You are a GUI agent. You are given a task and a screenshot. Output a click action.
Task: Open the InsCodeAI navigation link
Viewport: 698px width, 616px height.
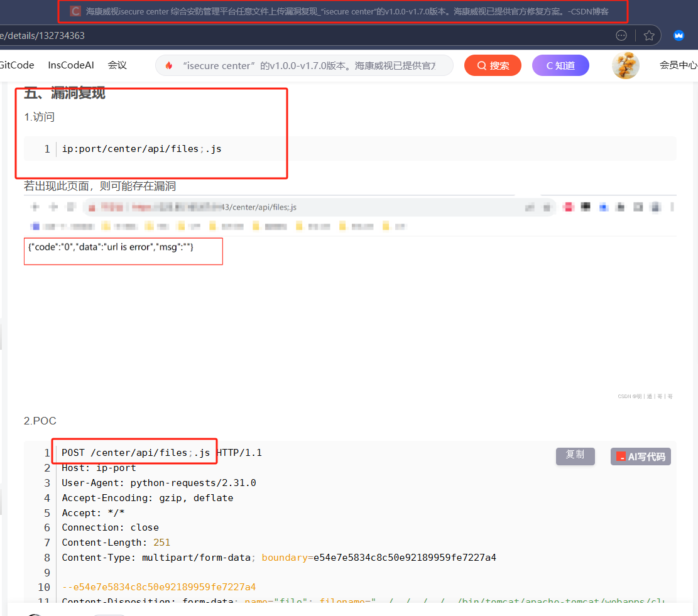point(71,65)
